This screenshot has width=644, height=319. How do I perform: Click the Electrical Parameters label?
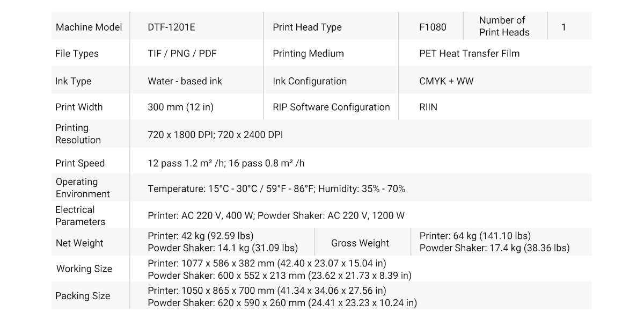click(x=80, y=215)
